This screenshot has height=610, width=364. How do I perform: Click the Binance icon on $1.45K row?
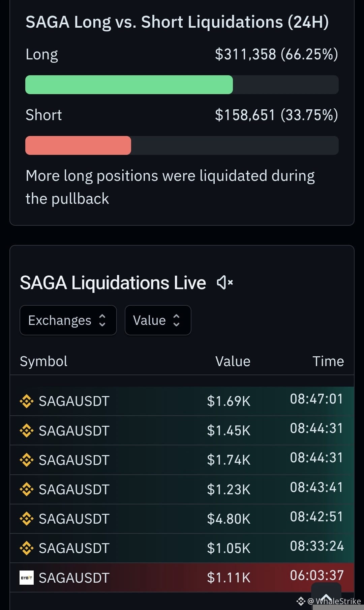tap(27, 431)
